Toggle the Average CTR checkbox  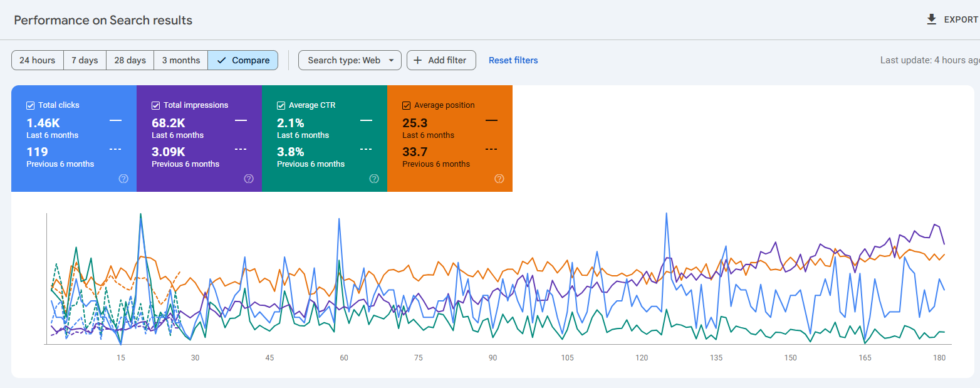click(x=281, y=105)
